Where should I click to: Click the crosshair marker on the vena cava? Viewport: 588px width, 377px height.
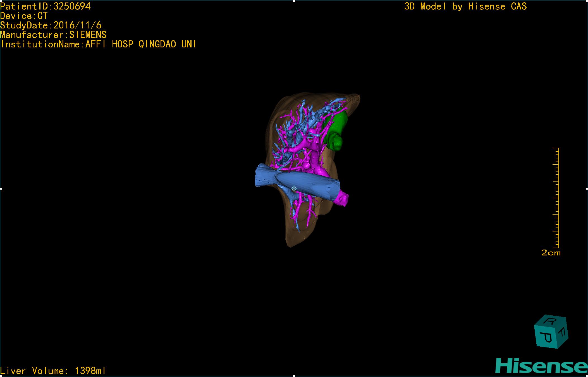(x=294, y=188)
